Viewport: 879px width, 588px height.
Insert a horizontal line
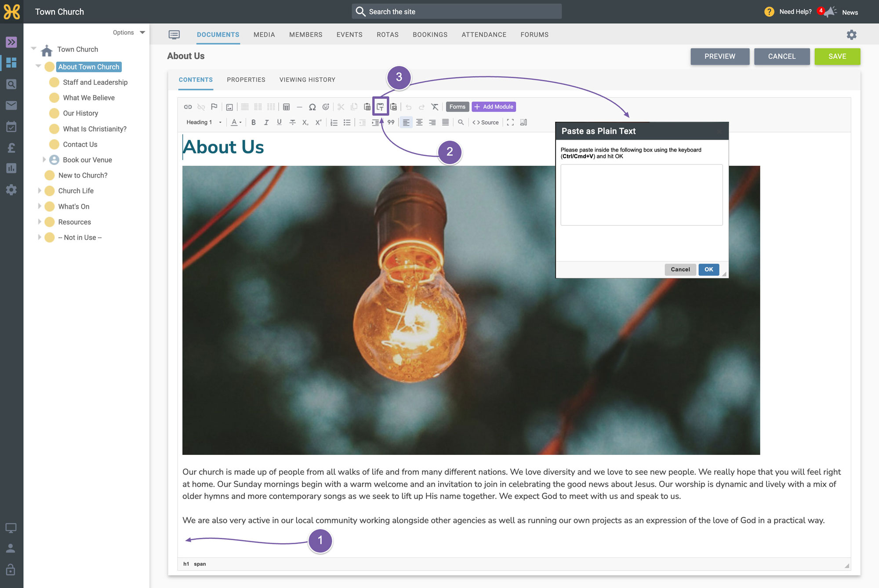click(x=300, y=107)
